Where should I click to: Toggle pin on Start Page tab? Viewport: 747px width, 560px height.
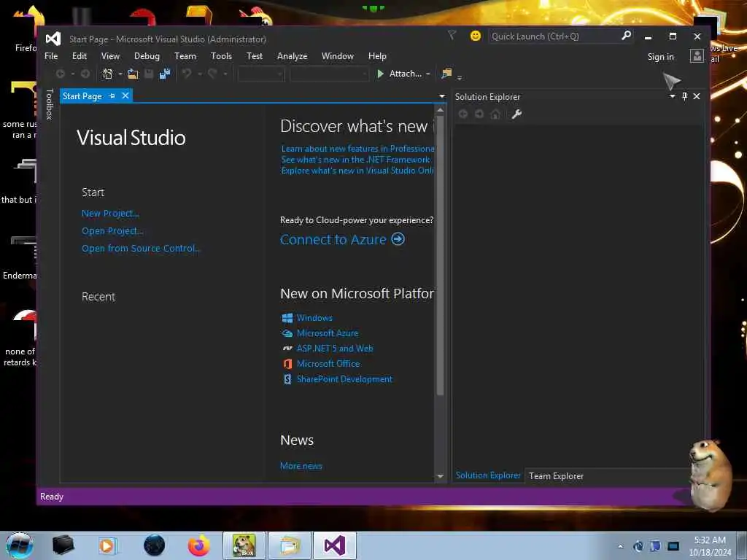112,96
